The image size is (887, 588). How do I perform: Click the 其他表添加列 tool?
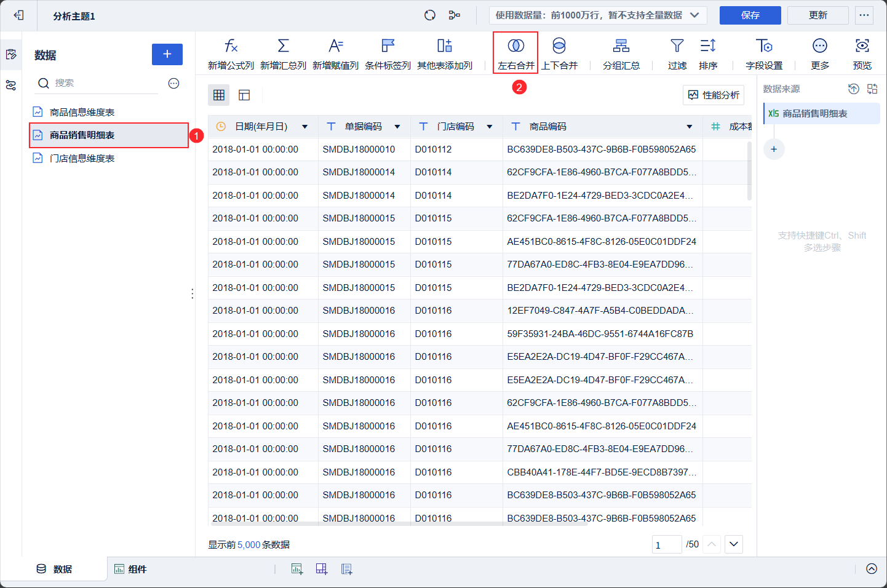coord(445,54)
